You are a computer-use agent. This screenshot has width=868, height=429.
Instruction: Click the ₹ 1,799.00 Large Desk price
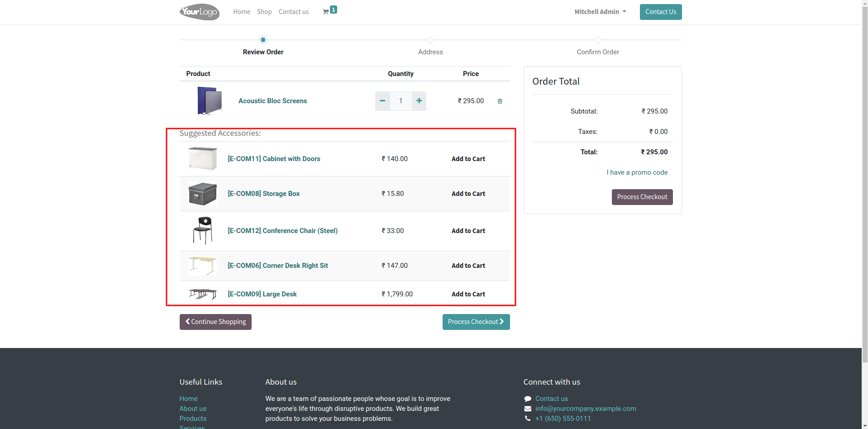coord(397,294)
